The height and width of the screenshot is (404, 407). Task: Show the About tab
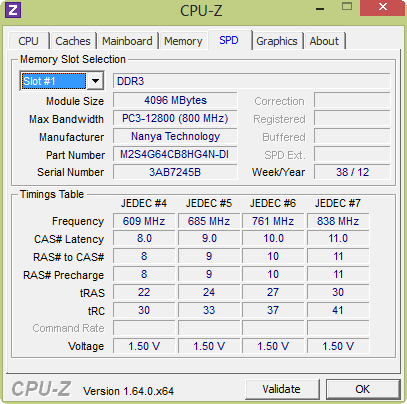(324, 41)
